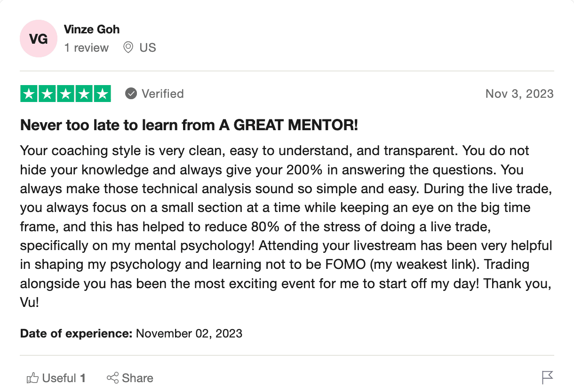Click the Nov 3, 2023 date
The image size is (574, 392).
519,94
